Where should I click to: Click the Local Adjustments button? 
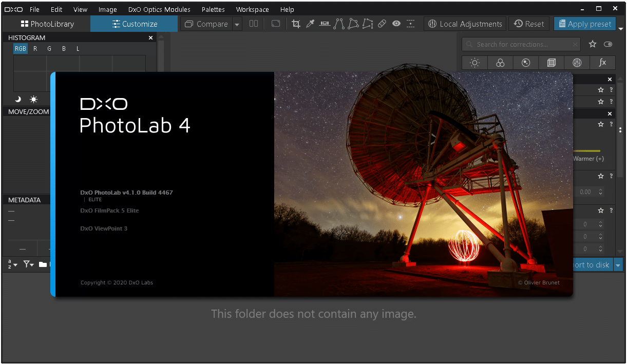pos(465,24)
